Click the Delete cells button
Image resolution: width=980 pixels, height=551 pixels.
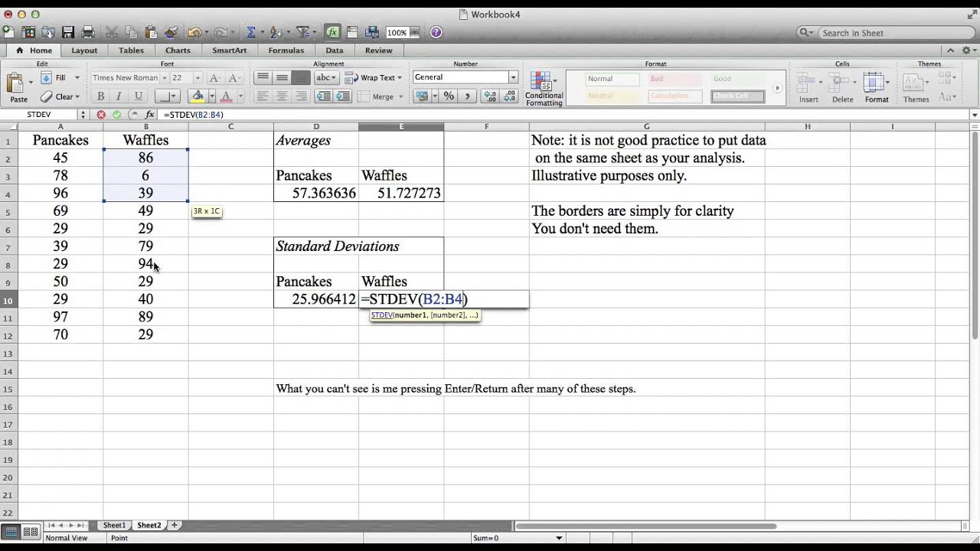click(842, 88)
